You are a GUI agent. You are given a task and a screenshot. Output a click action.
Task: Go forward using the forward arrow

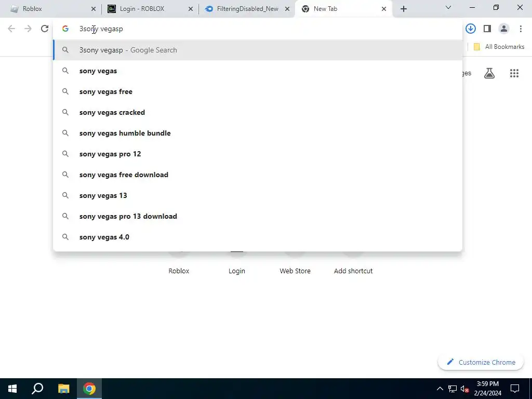click(x=28, y=29)
